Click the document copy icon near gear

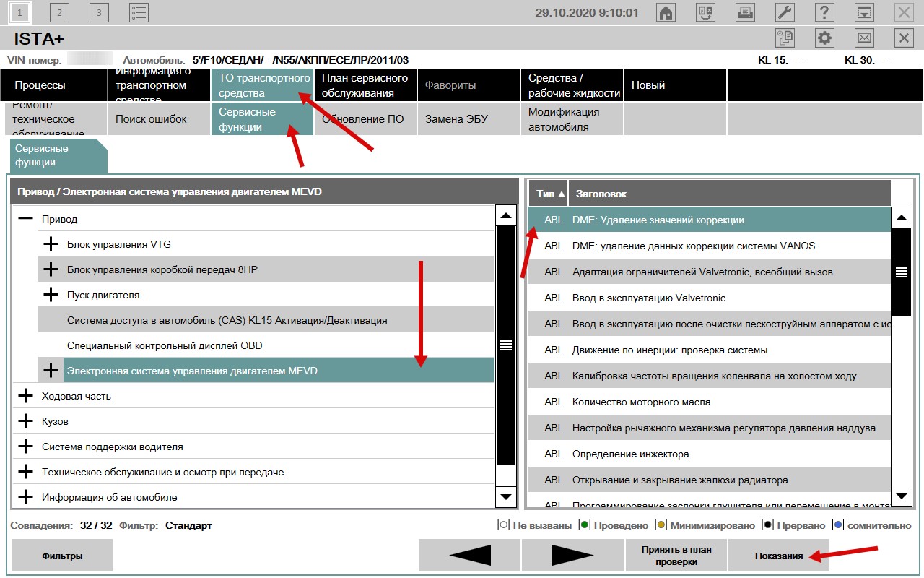pos(785,38)
